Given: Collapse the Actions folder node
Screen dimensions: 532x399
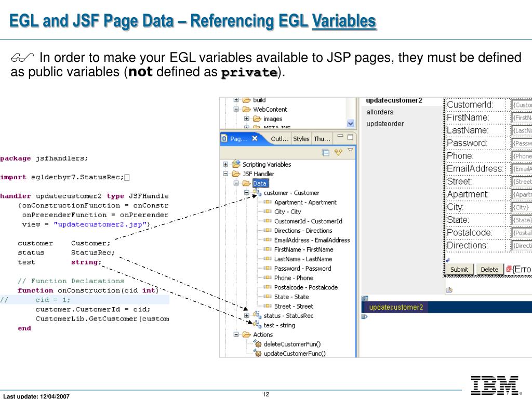Looking at the screenshot, I should pos(236,335).
